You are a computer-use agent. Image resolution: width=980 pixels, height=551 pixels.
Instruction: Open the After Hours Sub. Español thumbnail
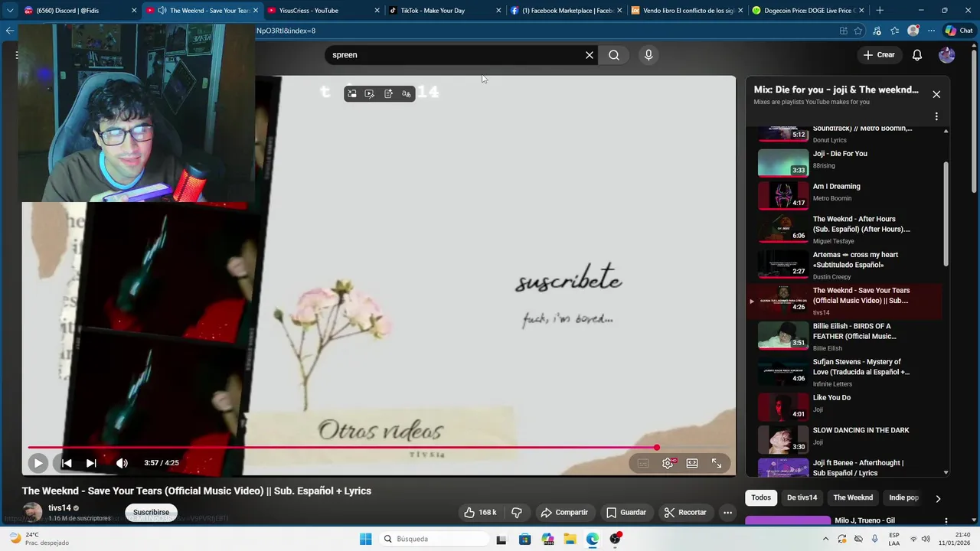pos(782,228)
